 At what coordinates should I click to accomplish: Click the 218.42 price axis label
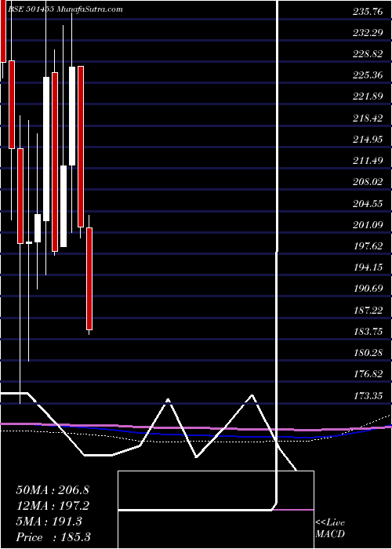(x=368, y=118)
